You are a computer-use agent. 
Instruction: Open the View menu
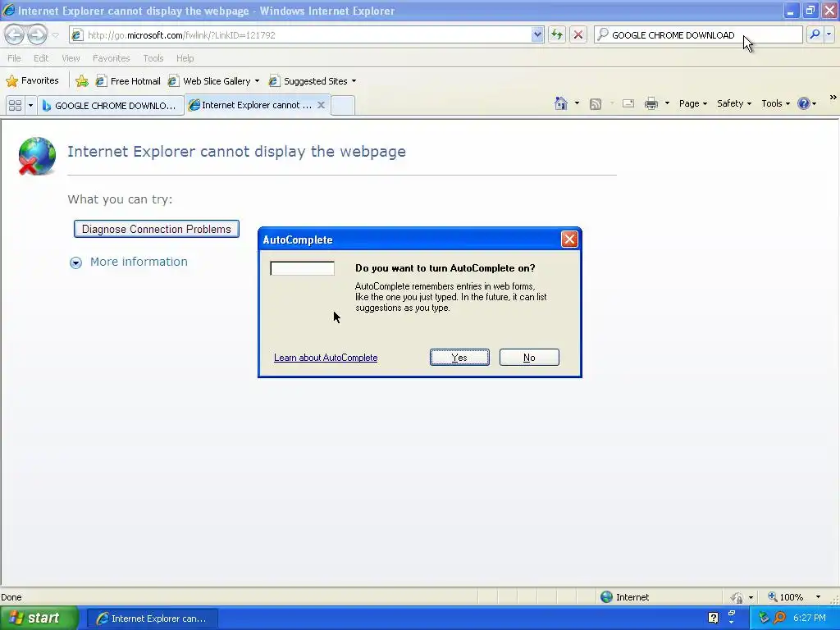click(x=71, y=58)
